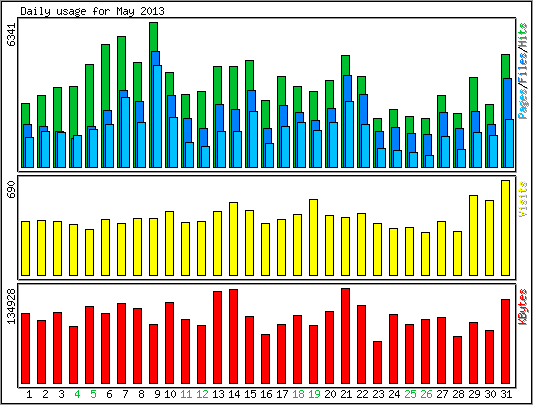Click the '6341' axis value of the top chart
Screen dimensions: 533x405
12,34
